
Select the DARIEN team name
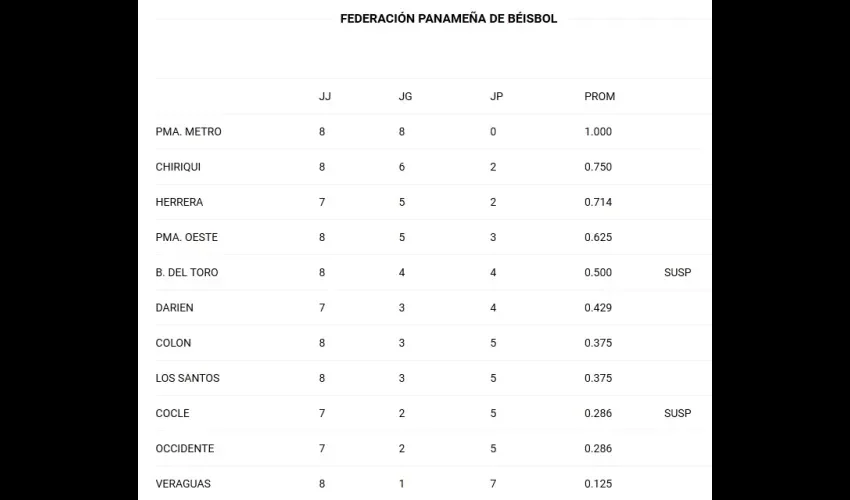(174, 308)
